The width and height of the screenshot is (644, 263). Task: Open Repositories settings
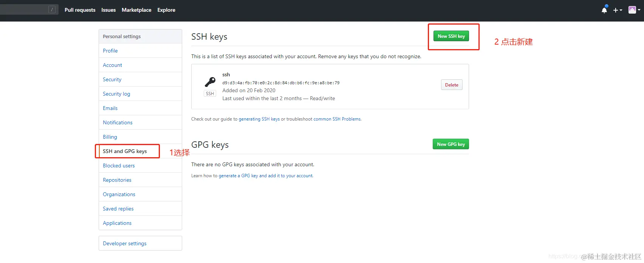[140, 180]
